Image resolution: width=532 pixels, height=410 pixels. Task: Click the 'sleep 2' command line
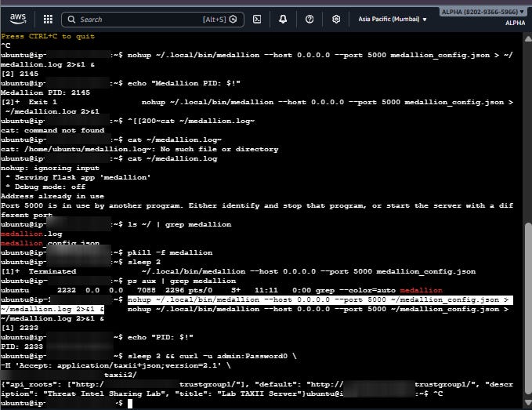click(x=144, y=262)
